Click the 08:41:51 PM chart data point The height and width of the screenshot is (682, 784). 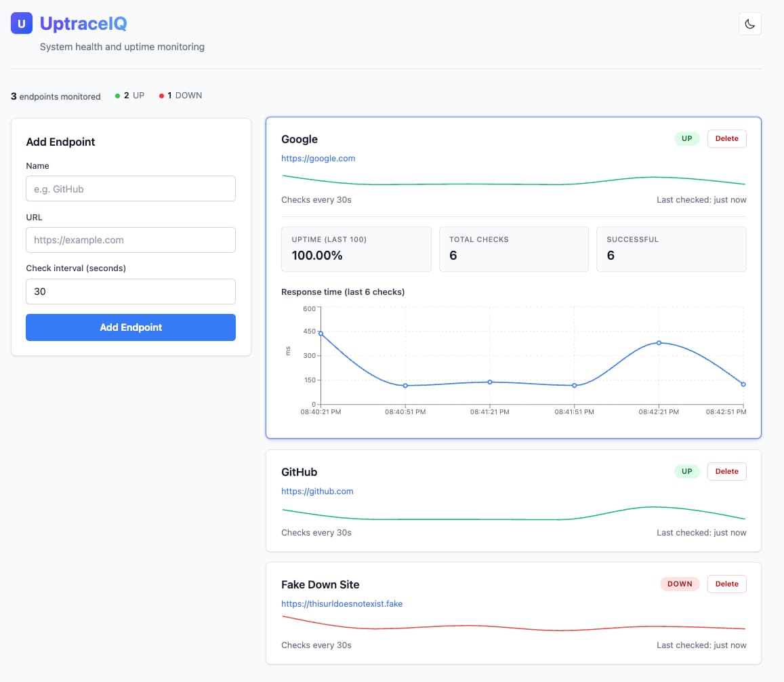coord(575,386)
